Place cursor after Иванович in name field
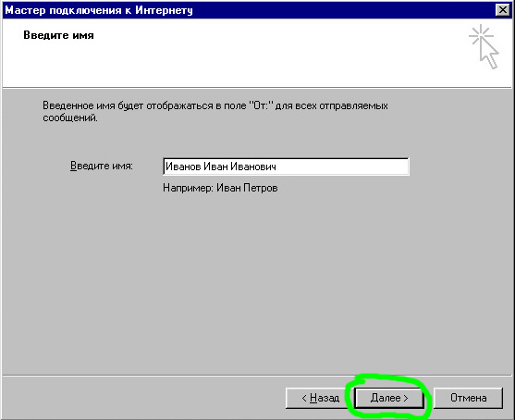This screenshot has height=420, width=515. pos(276,167)
